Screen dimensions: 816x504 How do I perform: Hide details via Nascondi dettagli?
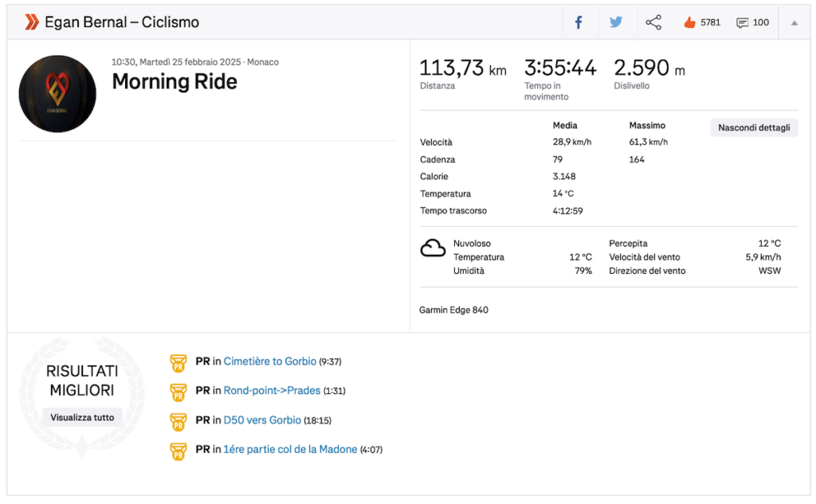pyautogui.click(x=754, y=127)
